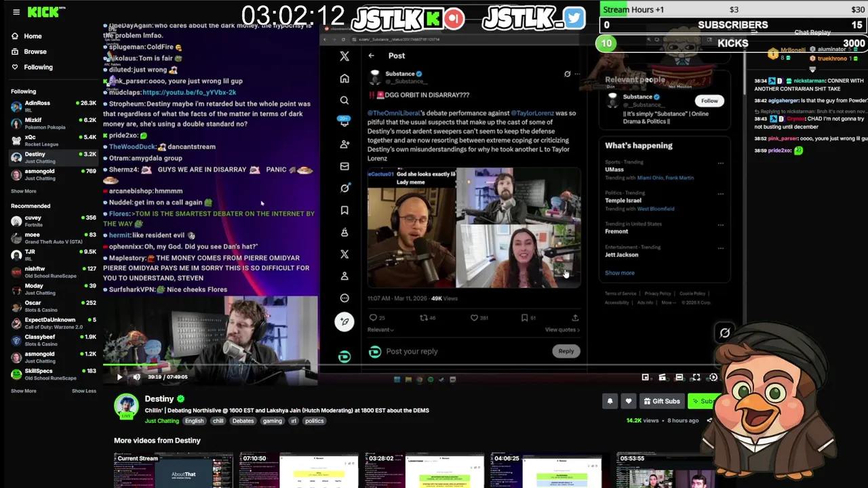This screenshot has width=868, height=488.
Task: Mute the video player volume
Action: [x=136, y=377]
